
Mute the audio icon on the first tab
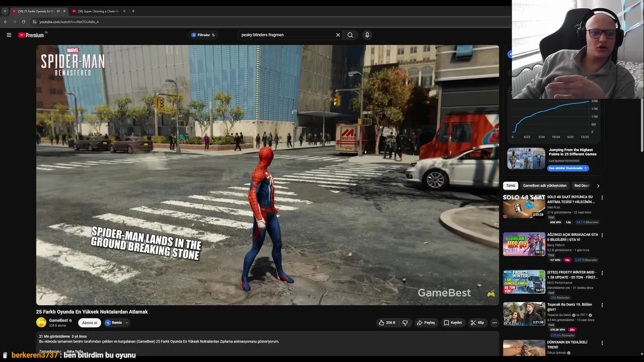point(58,11)
